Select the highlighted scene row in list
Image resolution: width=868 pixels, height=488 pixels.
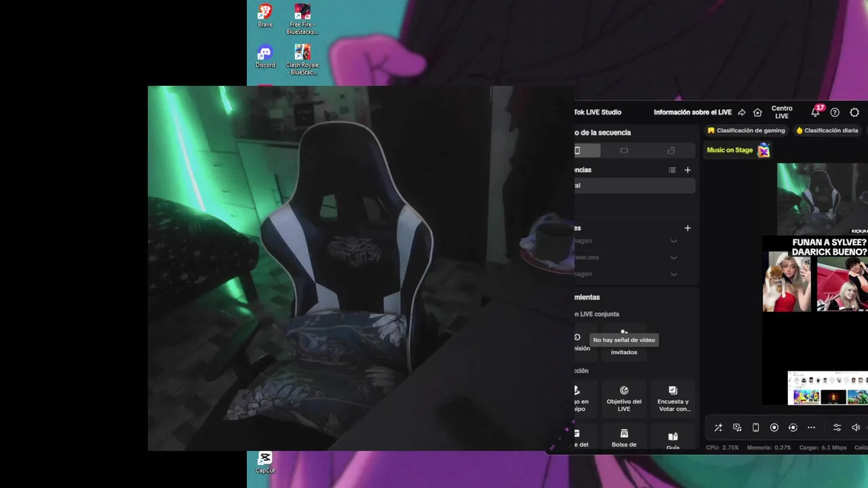(x=635, y=186)
